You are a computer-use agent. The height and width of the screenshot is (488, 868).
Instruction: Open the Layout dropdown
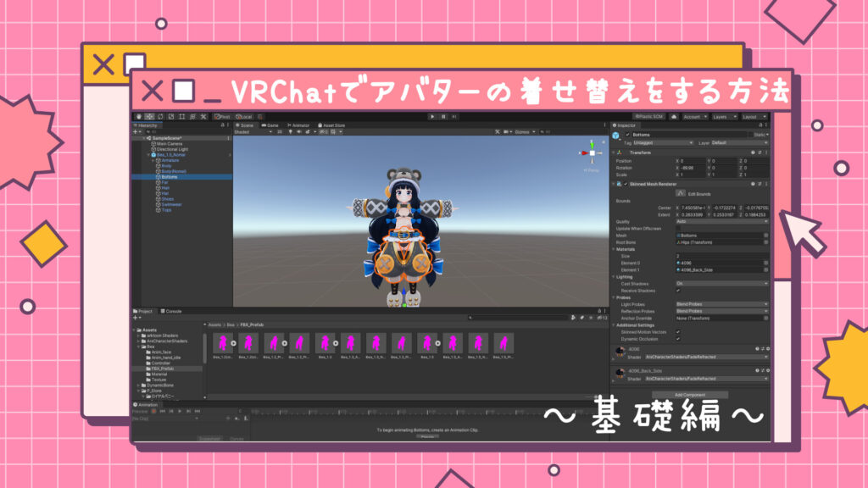[754, 117]
